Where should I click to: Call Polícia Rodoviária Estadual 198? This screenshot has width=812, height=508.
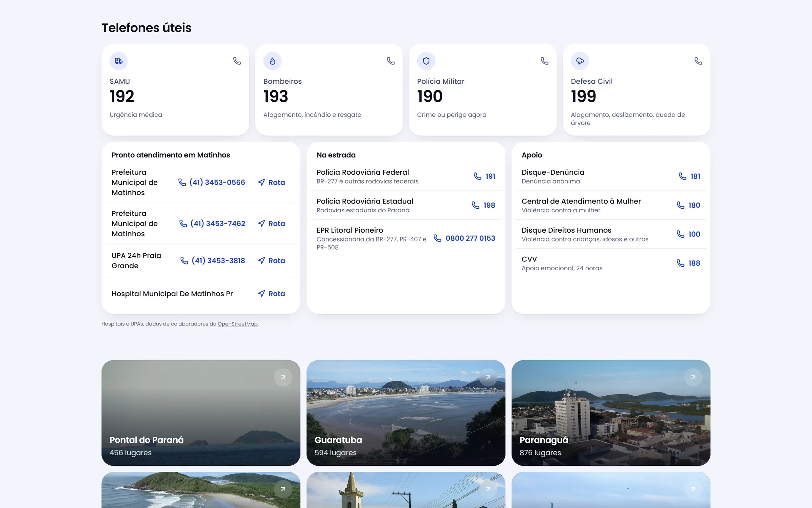point(483,205)
